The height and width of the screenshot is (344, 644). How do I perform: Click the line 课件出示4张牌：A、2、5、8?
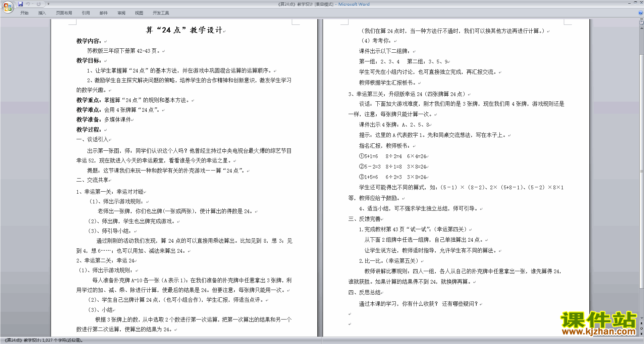394,125
